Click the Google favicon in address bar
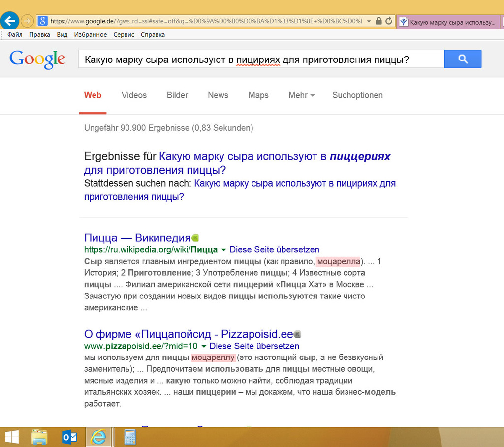The image size is (504, 447). point(42,21)
